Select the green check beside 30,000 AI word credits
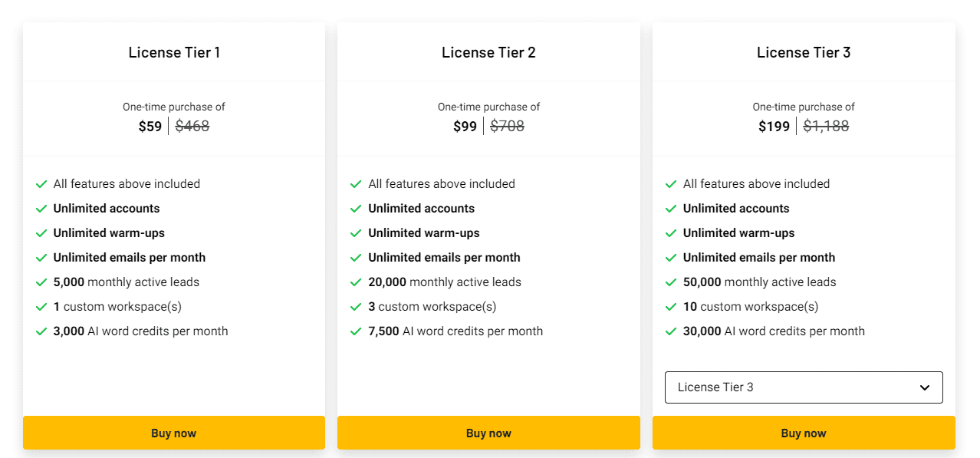Screen dimensions: 980x458 click(x=671, y=331)
